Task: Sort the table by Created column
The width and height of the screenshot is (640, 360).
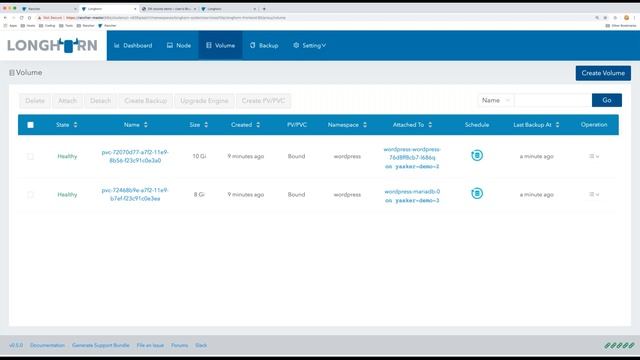Action: (245, 125)
